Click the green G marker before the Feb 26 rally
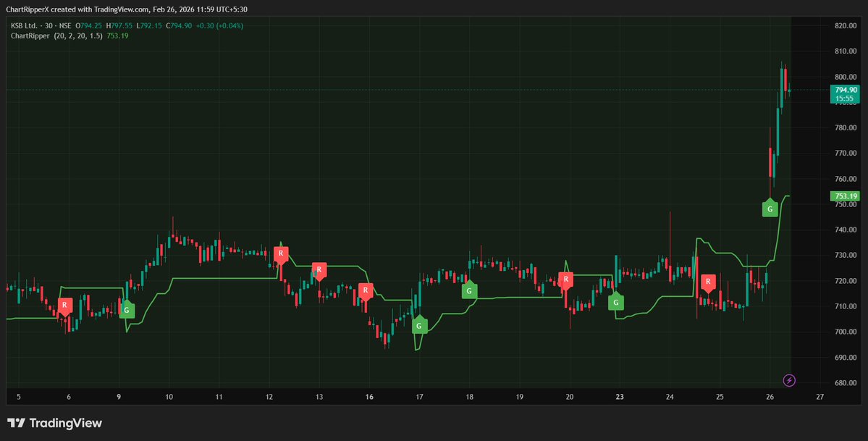Viewport: 868px width, 441px height. (x=770, y=209)
